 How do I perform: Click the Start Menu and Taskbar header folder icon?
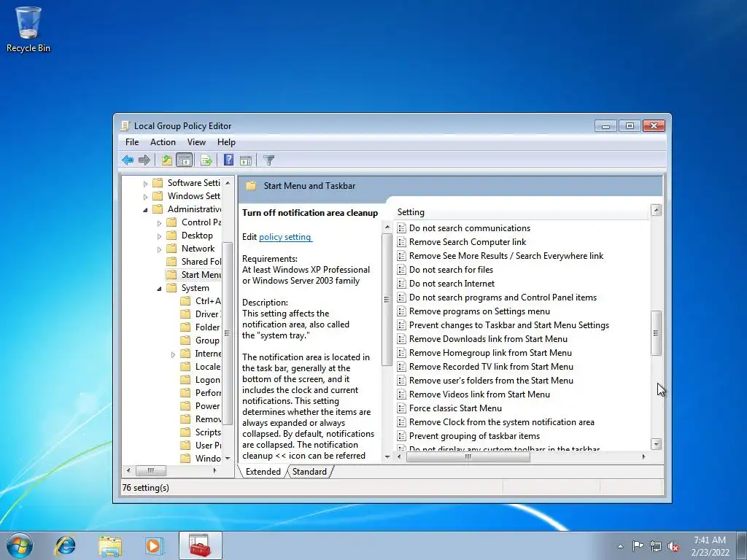251,186
